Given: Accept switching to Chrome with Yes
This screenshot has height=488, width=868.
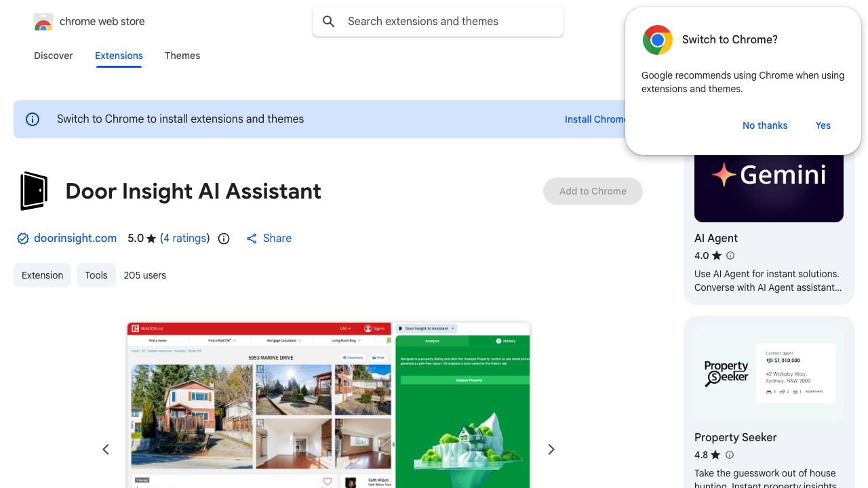Looking at the screenshot, I should click(823, 125).
